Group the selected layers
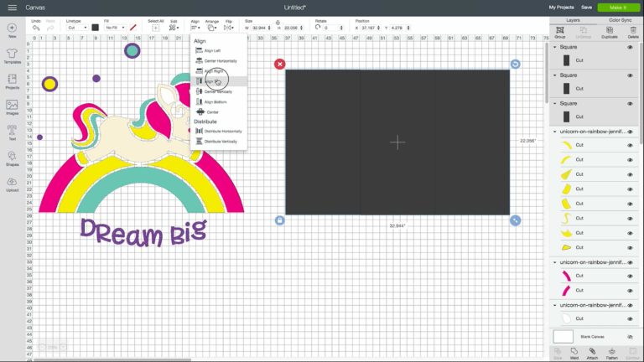 [560, 33]
